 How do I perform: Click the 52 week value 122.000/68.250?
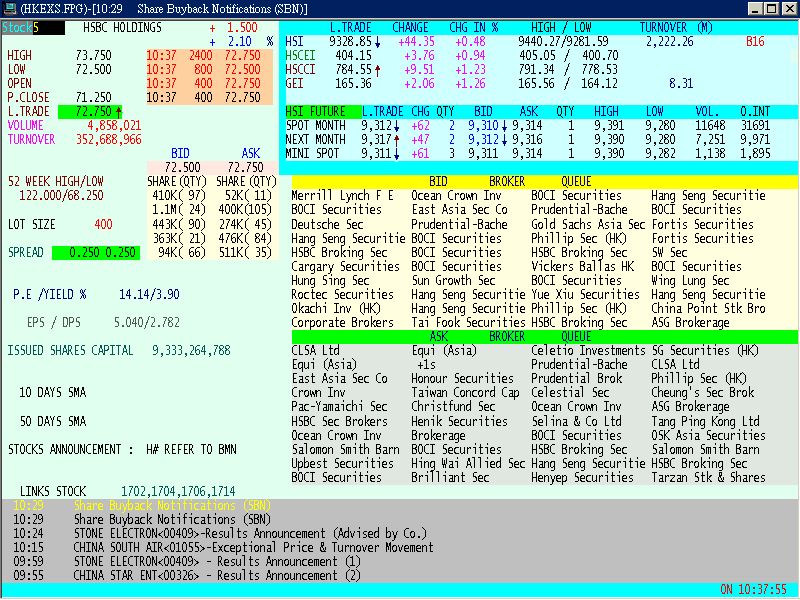61,195
